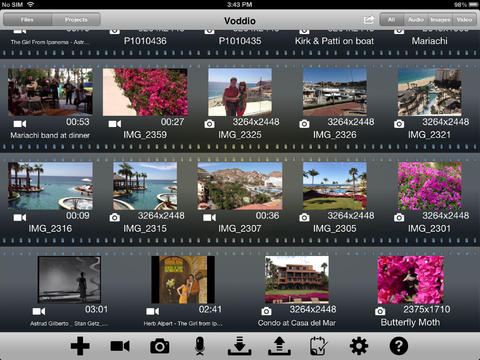Tap the 03:01 duration text

tap(96, 309)
